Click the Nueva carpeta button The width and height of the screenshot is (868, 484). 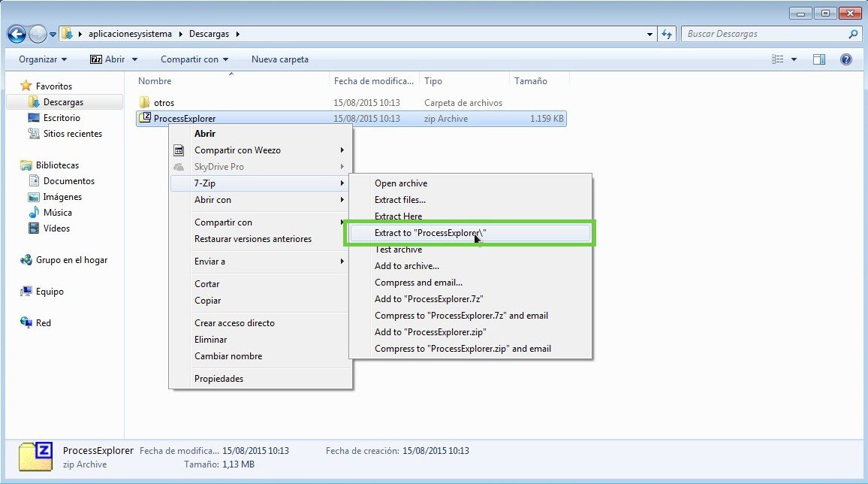pos(279,59)
